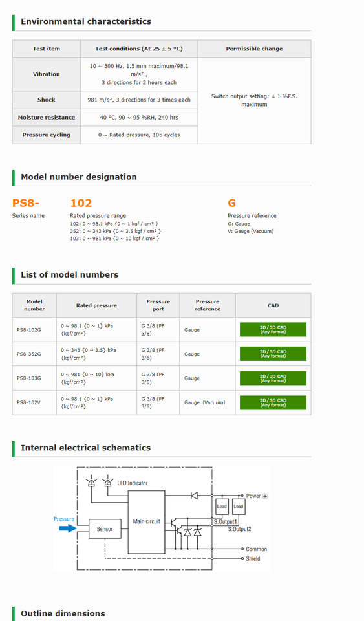The image size is (364, 621).
Task: Click the left Load box
Action: click(x=222, y=507)
